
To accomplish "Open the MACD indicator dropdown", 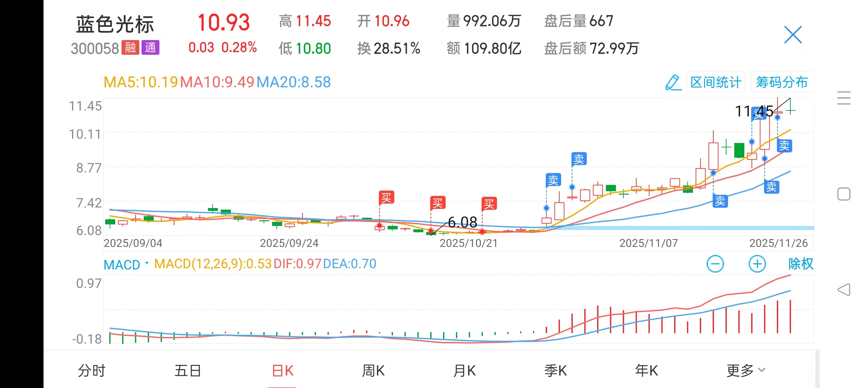I will pyautogui.click(x=126, y=264).
